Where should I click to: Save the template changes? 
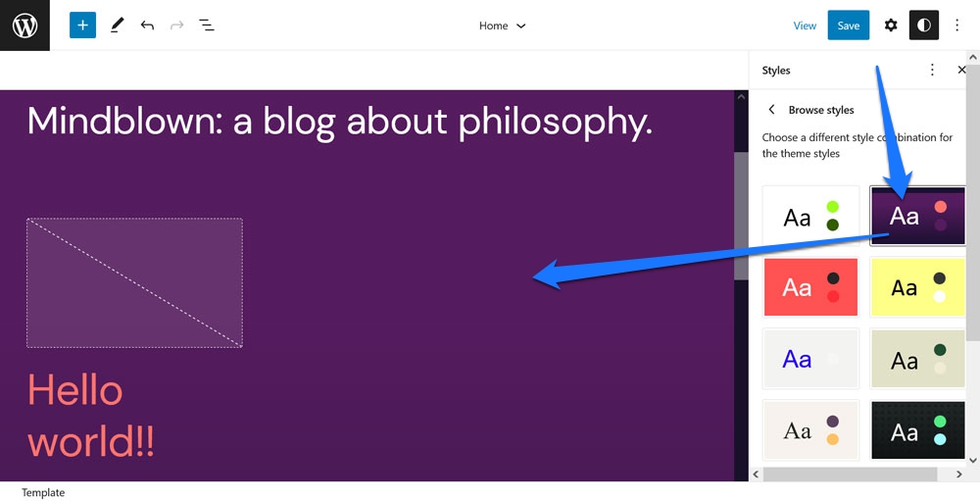tap(848, 25)
